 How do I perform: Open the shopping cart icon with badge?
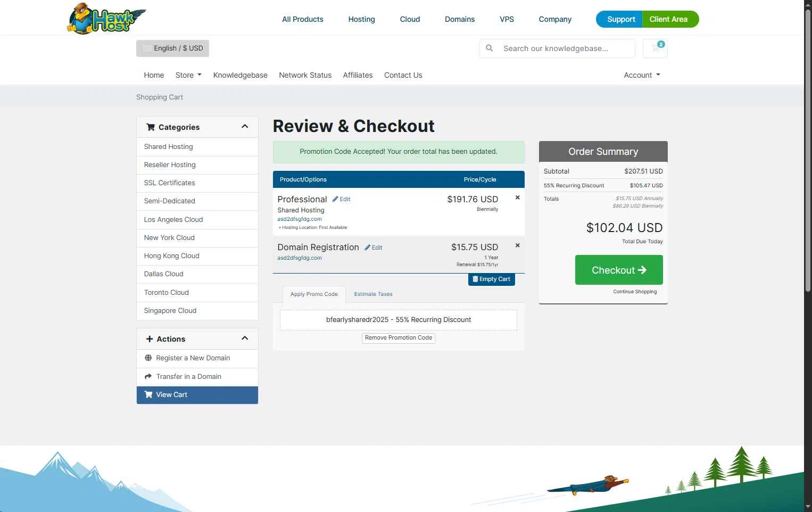[x=655, y=48]
